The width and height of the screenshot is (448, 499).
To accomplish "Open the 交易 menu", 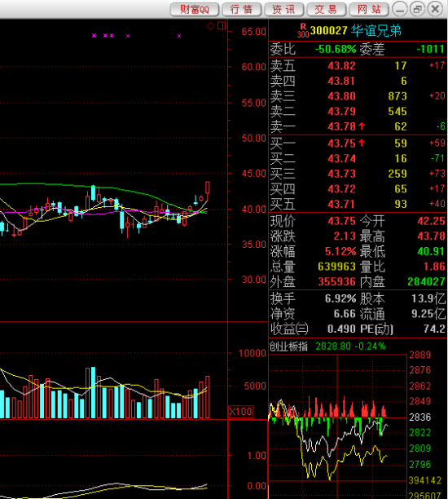I will 326,9.
